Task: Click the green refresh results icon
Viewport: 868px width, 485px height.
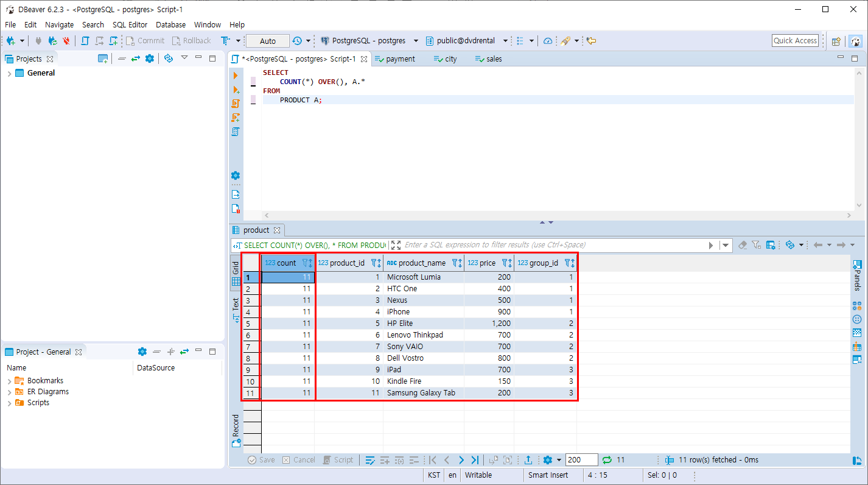Action: (x=607, y=460)
